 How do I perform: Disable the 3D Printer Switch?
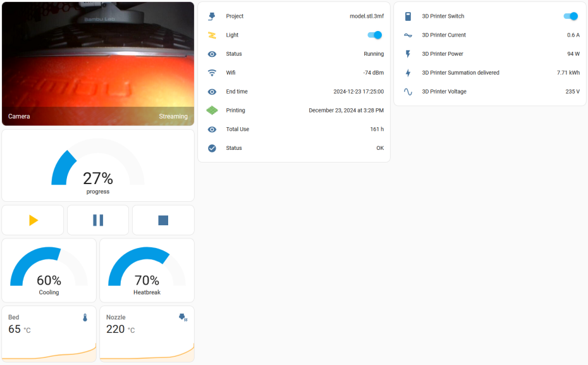tap(570, 16)
